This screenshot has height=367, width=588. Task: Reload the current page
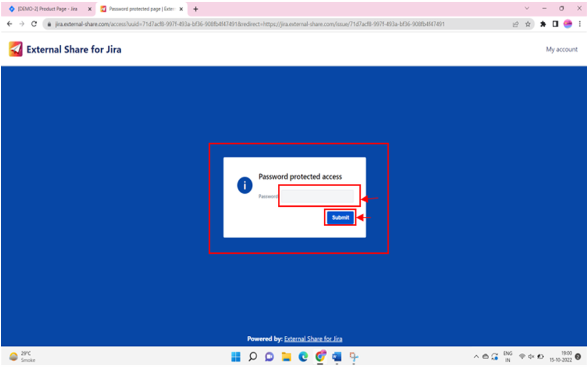(x=34, y=24)
